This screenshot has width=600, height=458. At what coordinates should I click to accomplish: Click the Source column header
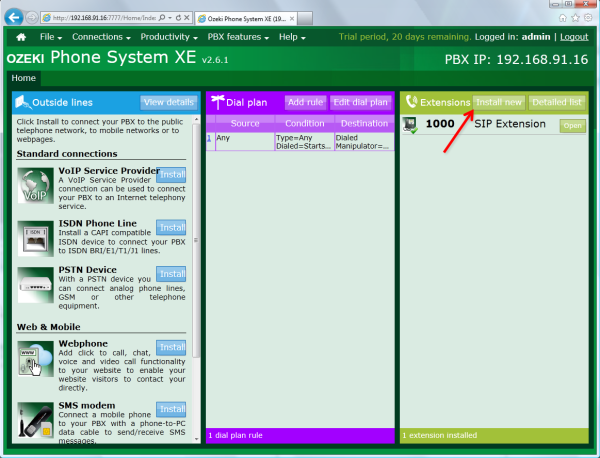pyautogui.click(x=245, y=124)
